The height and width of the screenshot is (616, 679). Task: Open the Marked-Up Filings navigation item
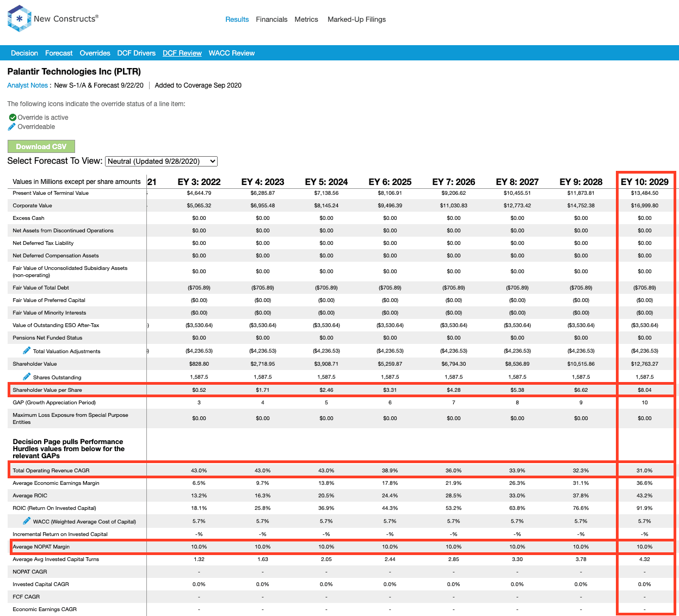click(356, 19)
